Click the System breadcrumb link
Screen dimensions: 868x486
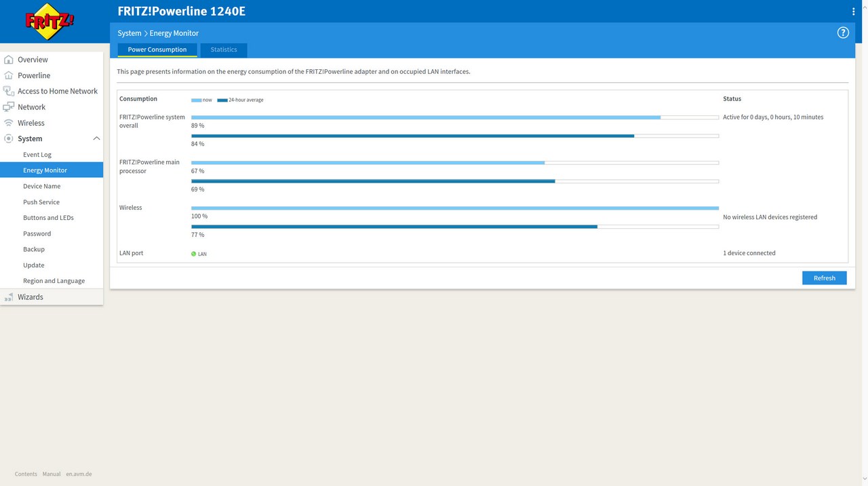pos(130,33)
